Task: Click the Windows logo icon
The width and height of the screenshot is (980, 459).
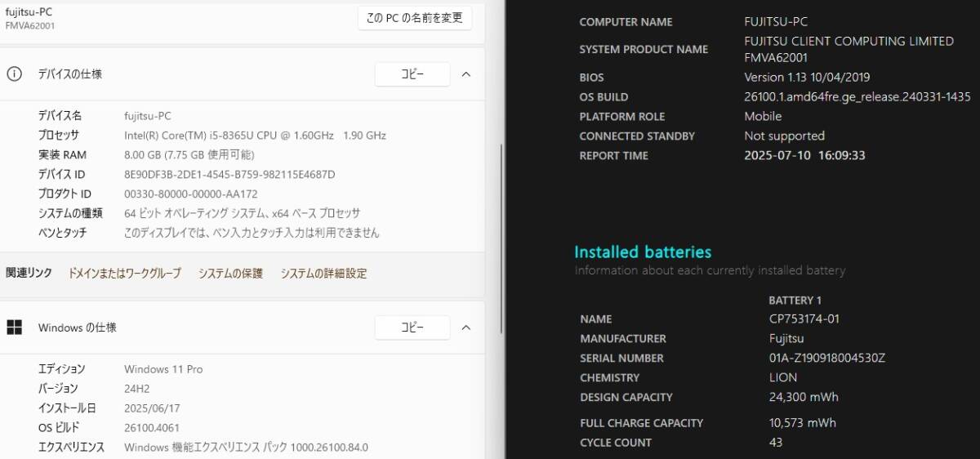Action: 14,328
